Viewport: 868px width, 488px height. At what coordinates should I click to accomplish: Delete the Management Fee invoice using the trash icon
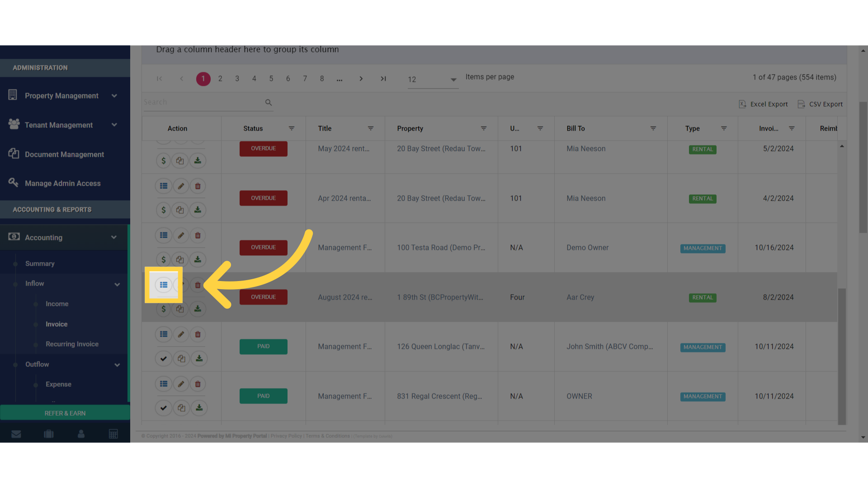(x=198, y=235)
